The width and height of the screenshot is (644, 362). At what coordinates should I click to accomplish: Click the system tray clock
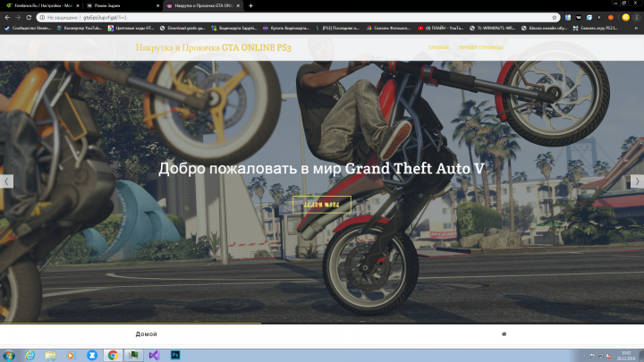point(626,356)
